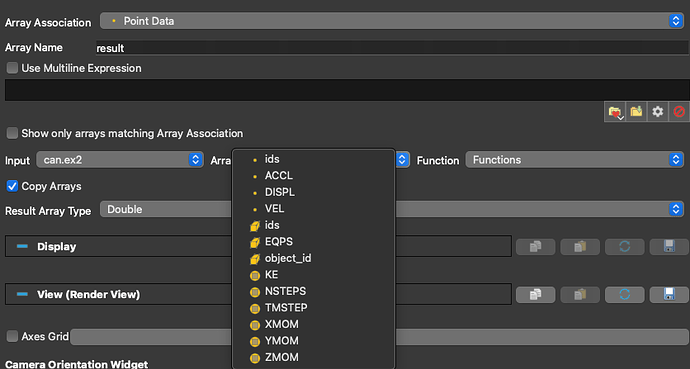Select EQPS from the arrays list

(x=313, y=242)
